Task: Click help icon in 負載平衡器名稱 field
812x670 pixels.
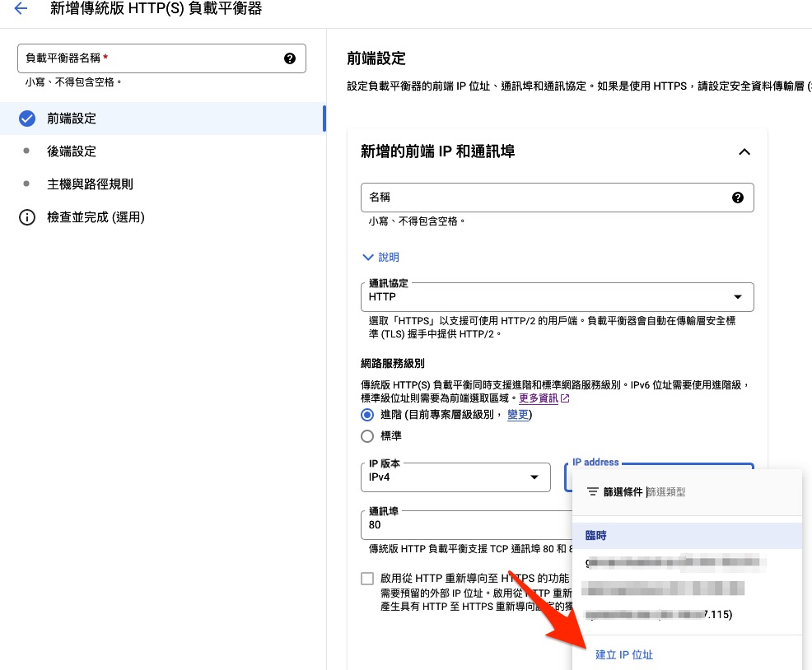Action: pos(289,58)
